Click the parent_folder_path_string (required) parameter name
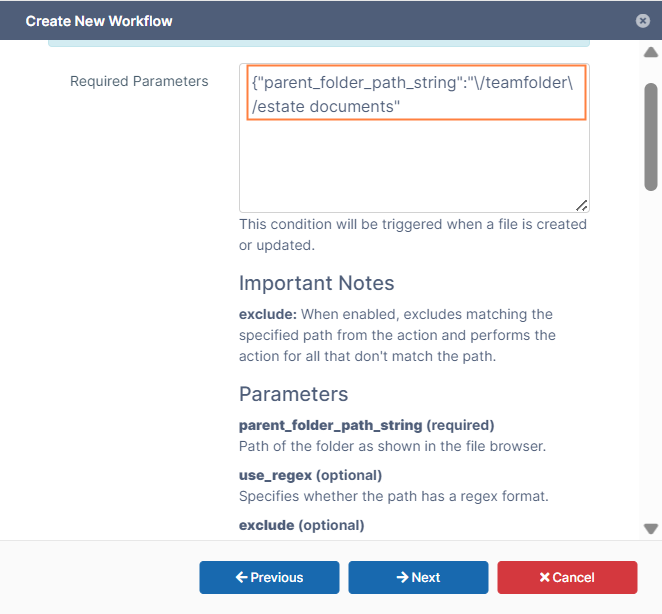 point(366,425)
